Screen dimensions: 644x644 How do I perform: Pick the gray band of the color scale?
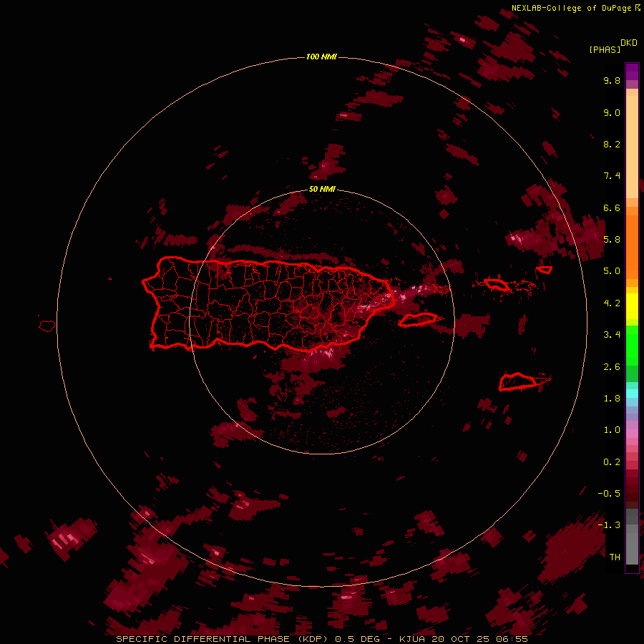pyautogui.click(x=632, y=537)
